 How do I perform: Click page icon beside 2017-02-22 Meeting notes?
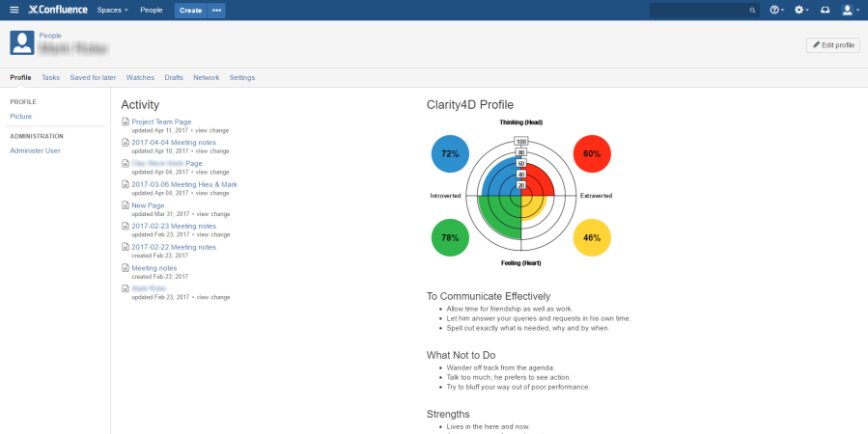tap(126, 247)
